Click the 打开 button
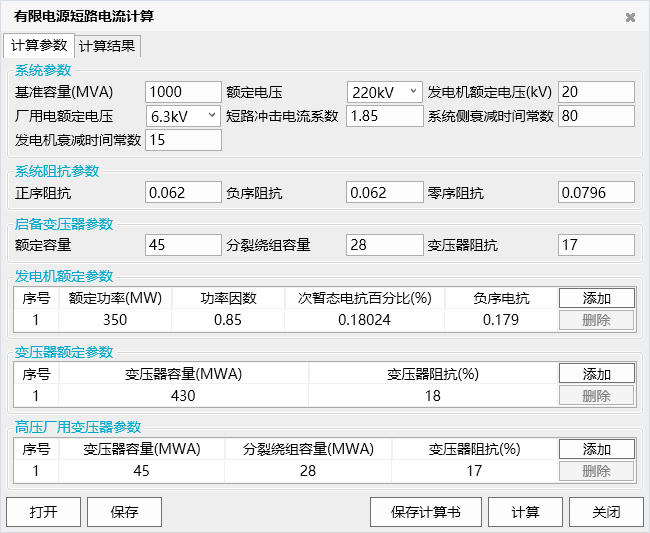This screenshot has height=533, width=650. pyautogui.click(x=43, y=512)
